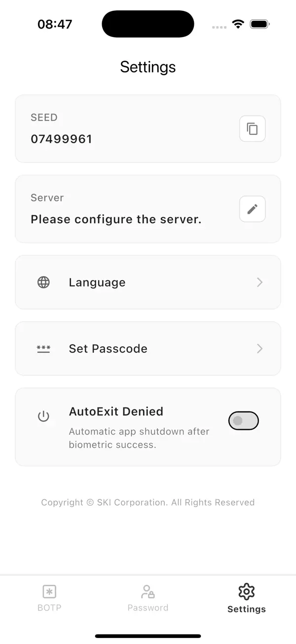Switch AutoExit from Denied to allowed

point(243,421)
